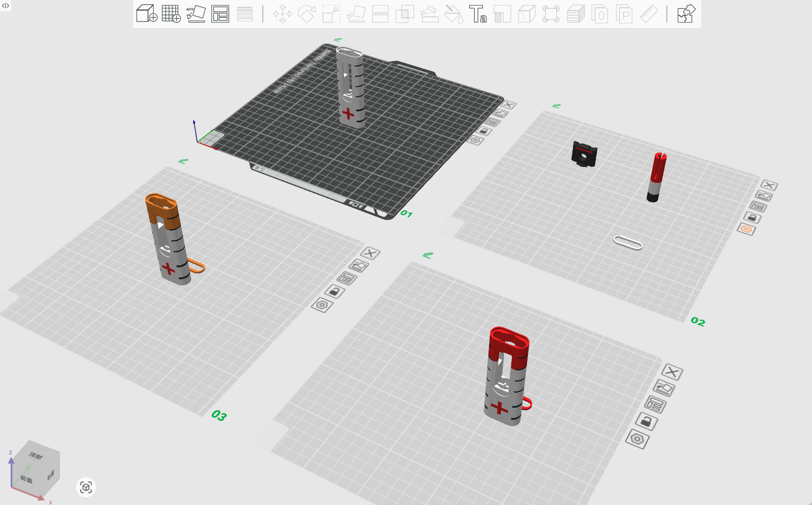812x505 pixels.
Task: Select the orange-topped model on plate 03
Action: [168, 239]
